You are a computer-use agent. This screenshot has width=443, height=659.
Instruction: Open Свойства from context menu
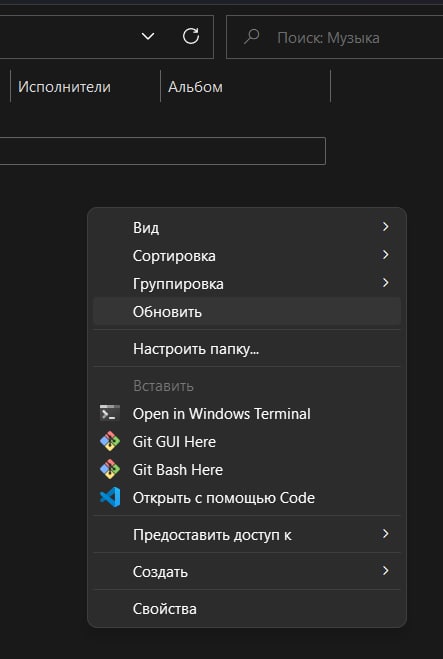pos(247,609)
